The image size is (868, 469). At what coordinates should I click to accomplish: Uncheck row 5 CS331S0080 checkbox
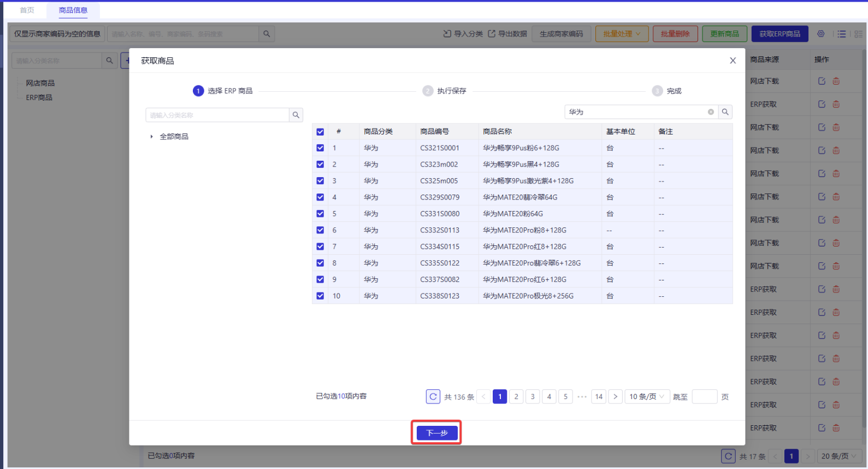(x=320, y=214)
